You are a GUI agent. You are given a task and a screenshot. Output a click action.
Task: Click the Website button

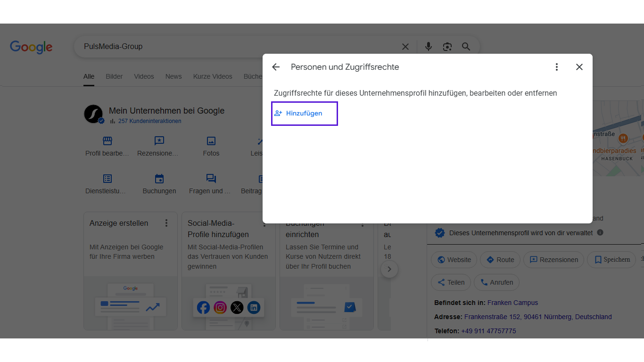click(x=454, y=260)
